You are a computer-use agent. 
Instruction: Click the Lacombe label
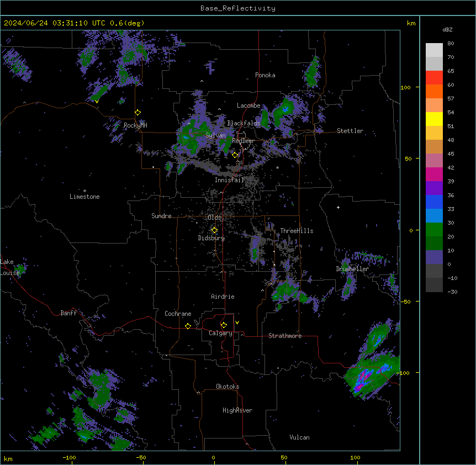(248, 105)
